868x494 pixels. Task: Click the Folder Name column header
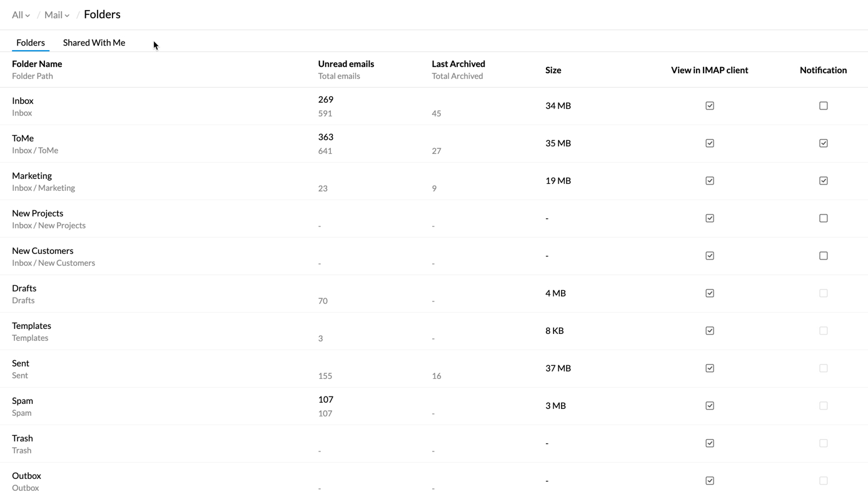point(37,64)
